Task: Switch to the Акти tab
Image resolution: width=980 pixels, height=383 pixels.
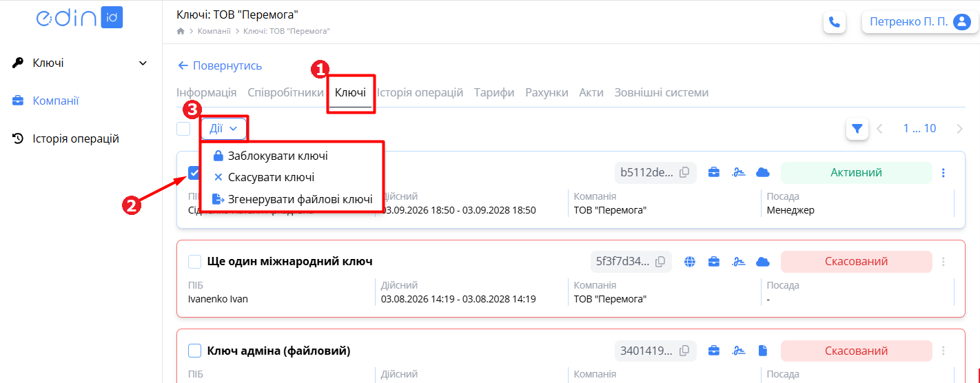Action: click(x=591, y=92)
